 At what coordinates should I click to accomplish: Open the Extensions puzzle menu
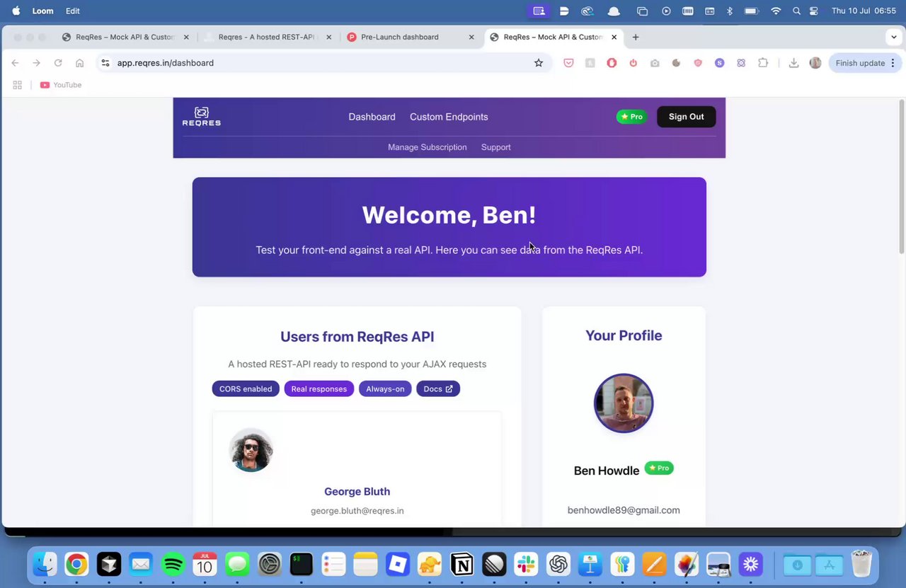pyautogui.click(x=763, y=63)
